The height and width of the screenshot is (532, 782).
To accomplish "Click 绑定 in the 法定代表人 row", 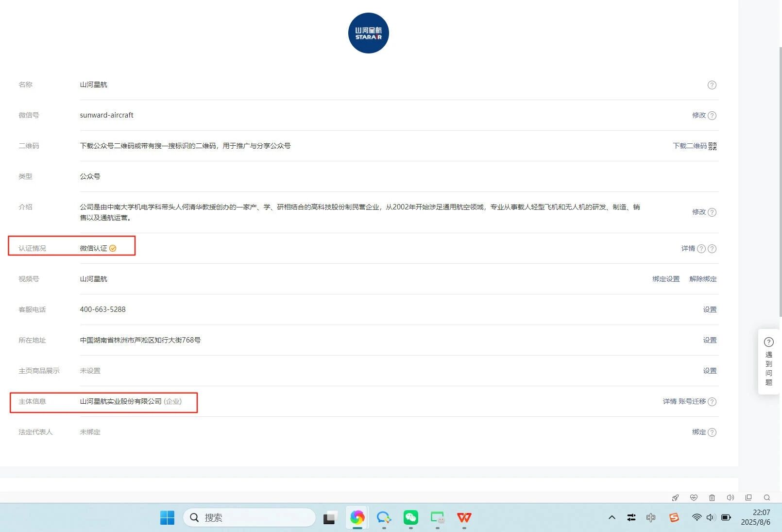I will click(699, 432).
